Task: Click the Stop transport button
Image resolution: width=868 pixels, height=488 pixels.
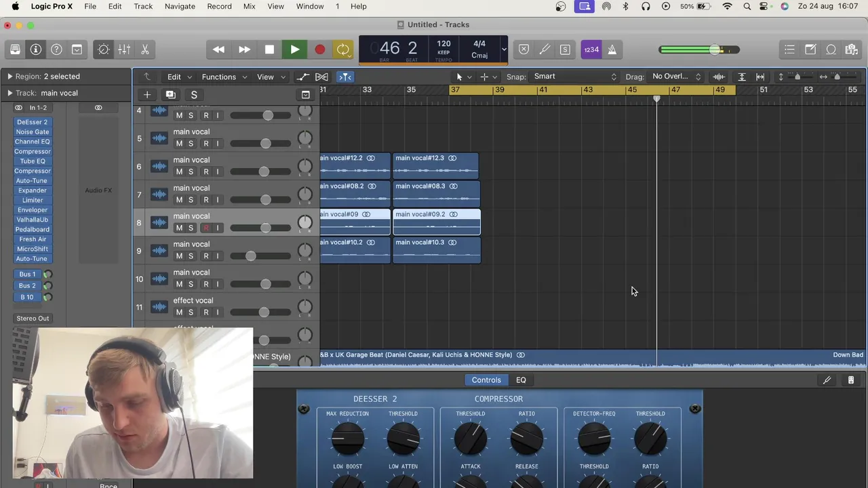Action: click(x=269, y=49)
